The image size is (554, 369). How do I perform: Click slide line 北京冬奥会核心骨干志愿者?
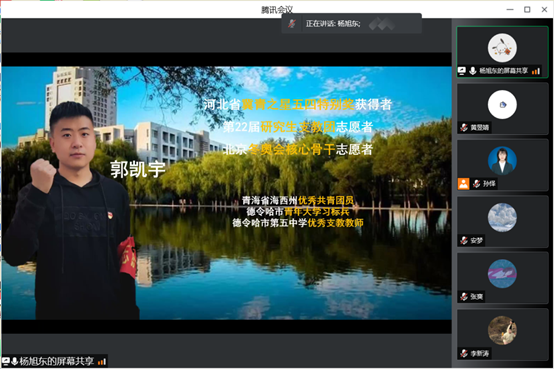pyautogui.click(x=298, y=149)
